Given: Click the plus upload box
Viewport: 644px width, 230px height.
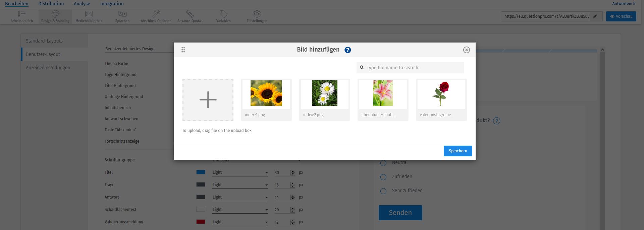Looking at the screenshot, I should pyautogui.click(x=208, y=100).
